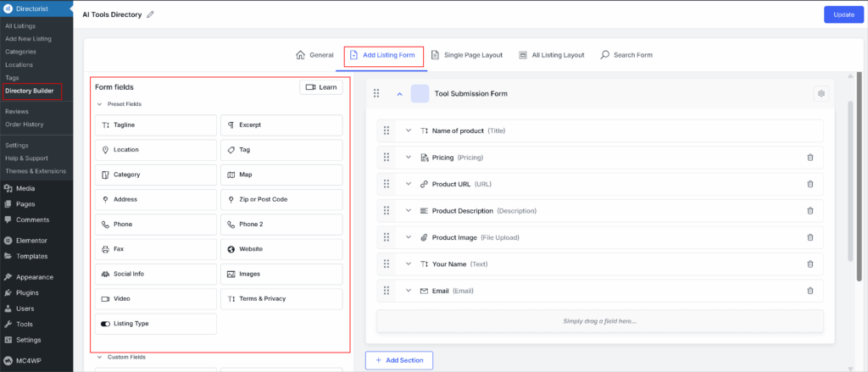Image resolution: width=868 pixels, height=372 pixels.
Task: Grab the drag handle for Product URL row
Action: tap(386, 184)
